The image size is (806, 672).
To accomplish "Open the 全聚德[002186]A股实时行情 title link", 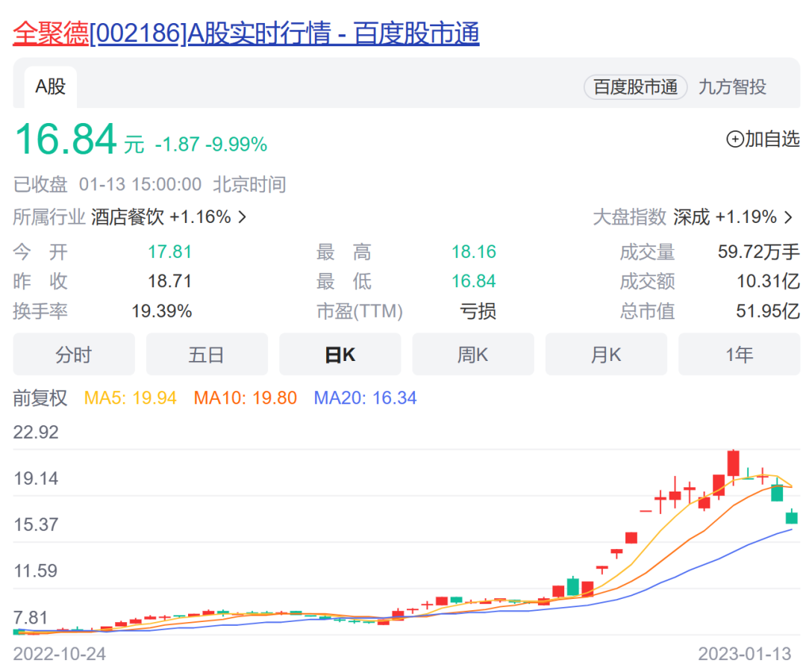I will click(x=246, y=33).
